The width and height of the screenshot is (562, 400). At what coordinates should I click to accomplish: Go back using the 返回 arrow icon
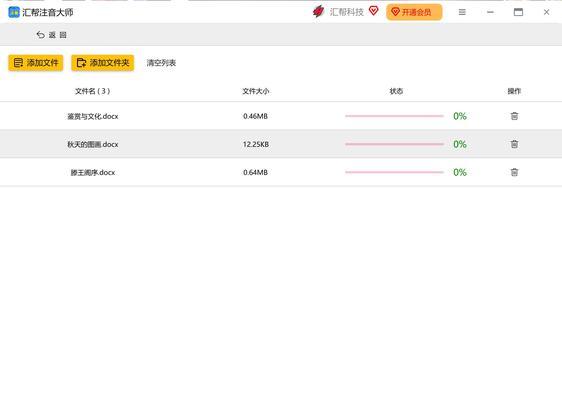pyautogui.click(x=41, y=35)
